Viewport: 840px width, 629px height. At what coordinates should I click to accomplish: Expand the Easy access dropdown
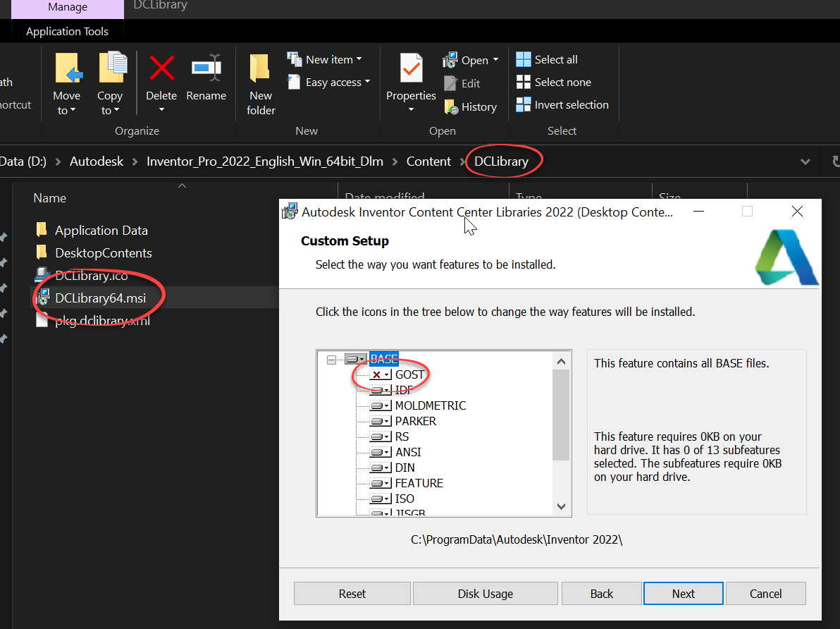point(368,82)
